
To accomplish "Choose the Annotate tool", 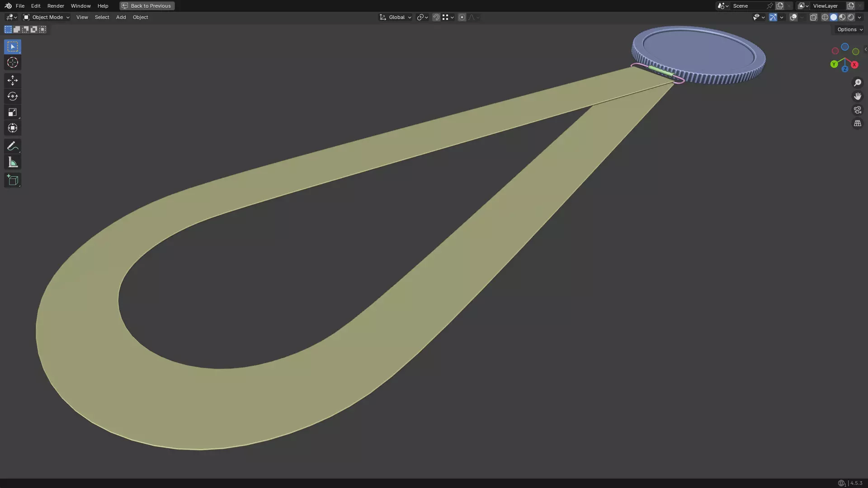I will [12, 146].
